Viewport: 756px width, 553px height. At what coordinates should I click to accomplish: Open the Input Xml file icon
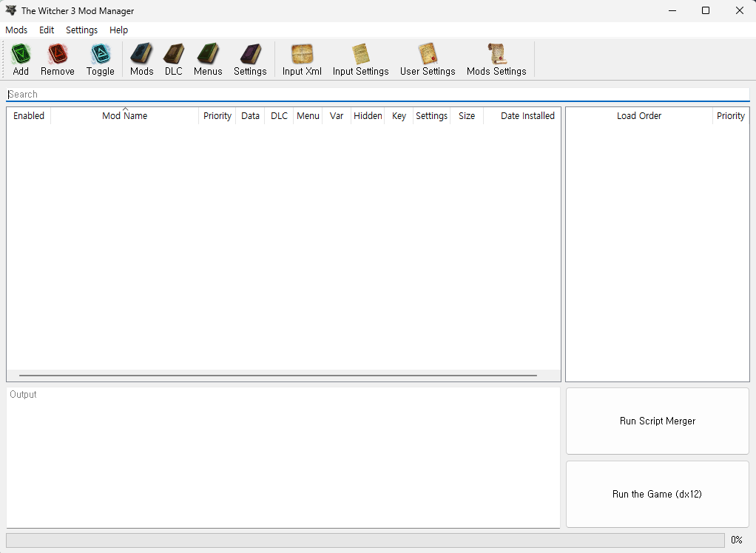tap(302, 54)
